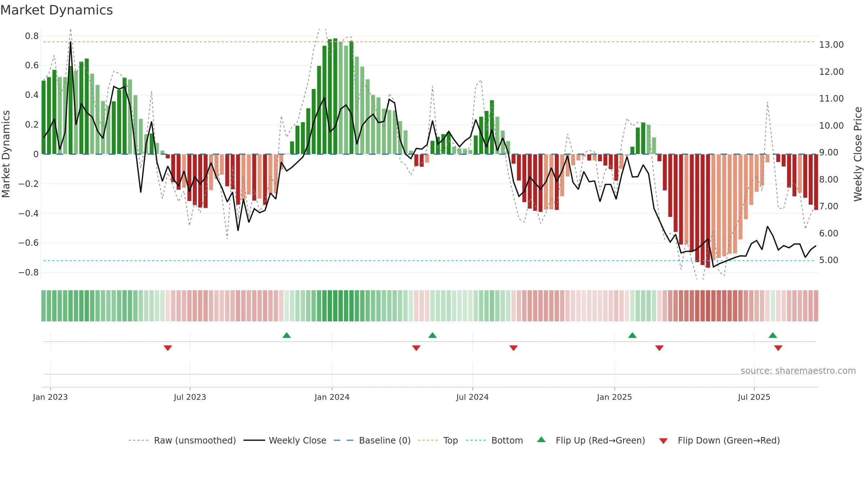Click the −0.2 left-axis tick label
This screenshot has width=868, height=488.
(x=29, y=184)
